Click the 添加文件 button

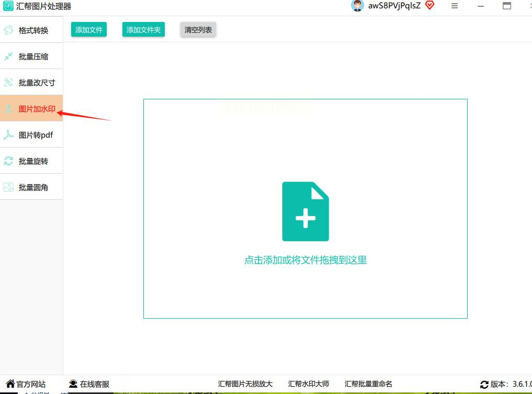[x=89, y=29]
